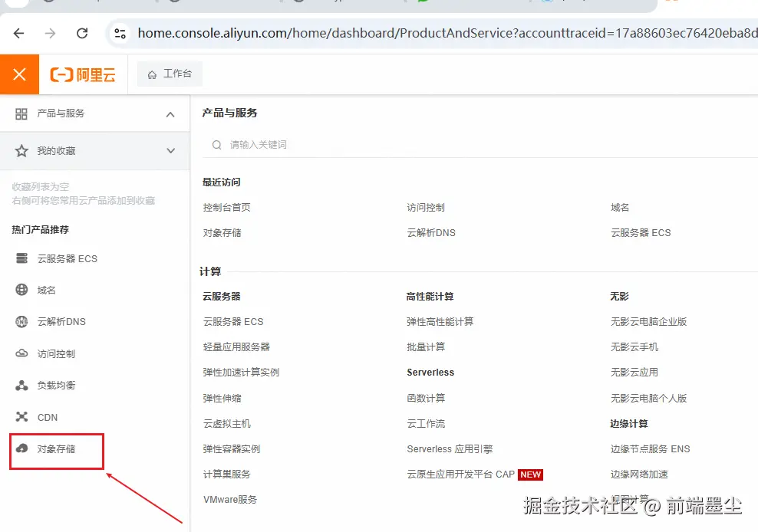Image resolution: width=758 pixels, height=532 pixels.
Task: Click the 云服务器 ECS sidebar icon
Action: pyautogui.click(x=21, y=258)
